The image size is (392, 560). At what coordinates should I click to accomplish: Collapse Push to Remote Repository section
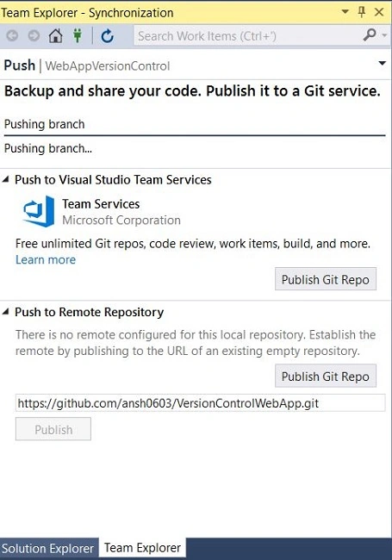coord(5,312)
